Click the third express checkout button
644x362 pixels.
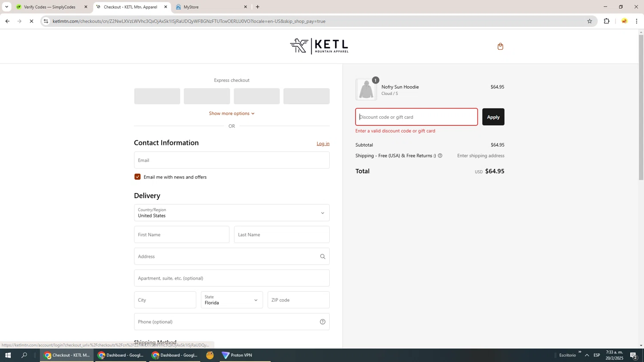pos(257,96)
